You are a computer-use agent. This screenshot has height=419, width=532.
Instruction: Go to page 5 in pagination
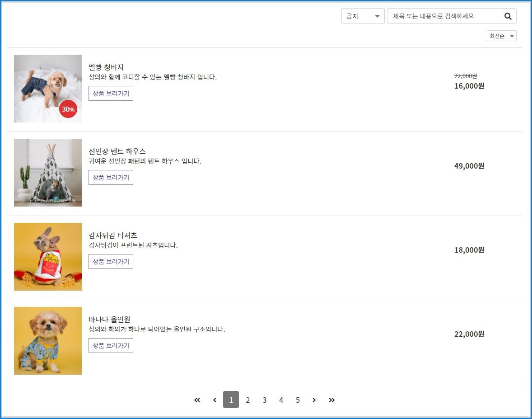pos(298,400)
